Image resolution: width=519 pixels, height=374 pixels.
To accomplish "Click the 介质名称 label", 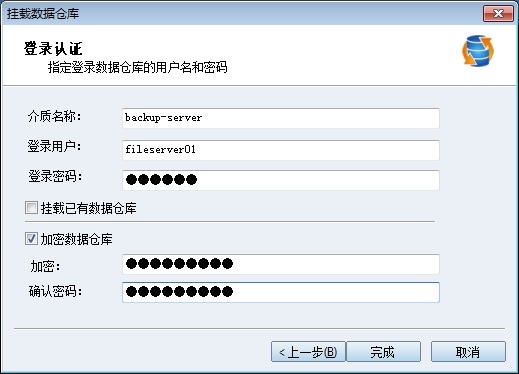I will 54,117.
